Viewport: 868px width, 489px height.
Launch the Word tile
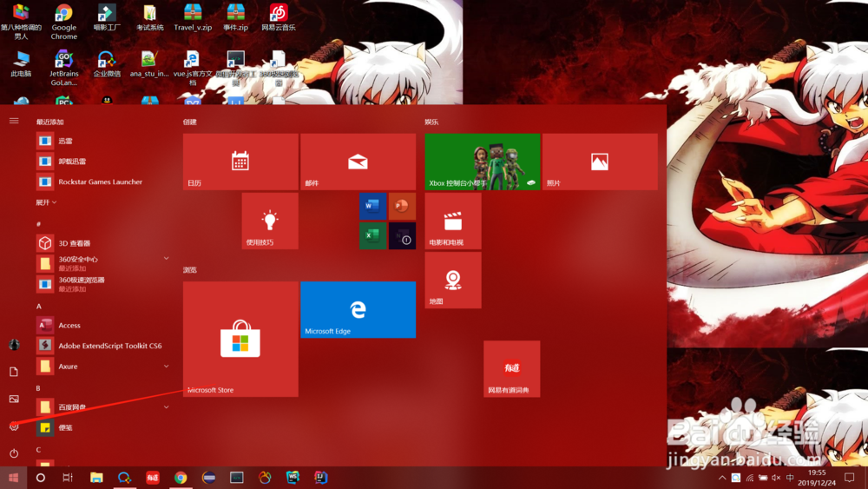(372, 206)
